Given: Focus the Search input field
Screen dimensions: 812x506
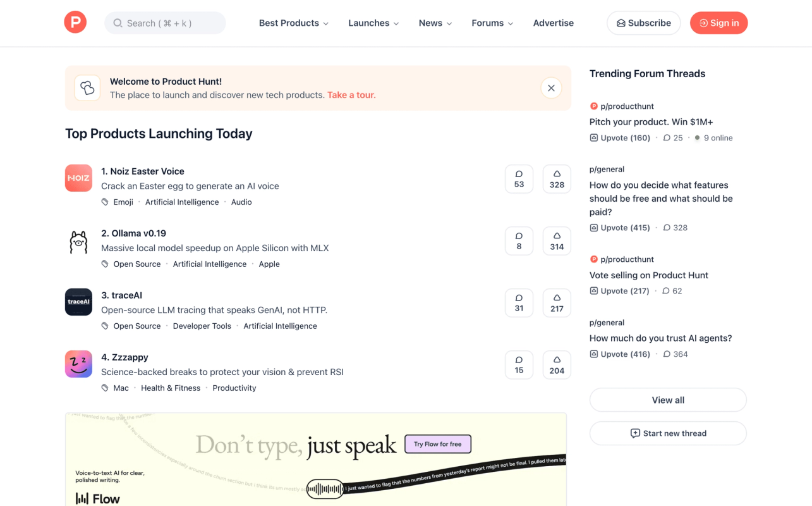Looking at the screenshot, I should (x=165, y=23).
